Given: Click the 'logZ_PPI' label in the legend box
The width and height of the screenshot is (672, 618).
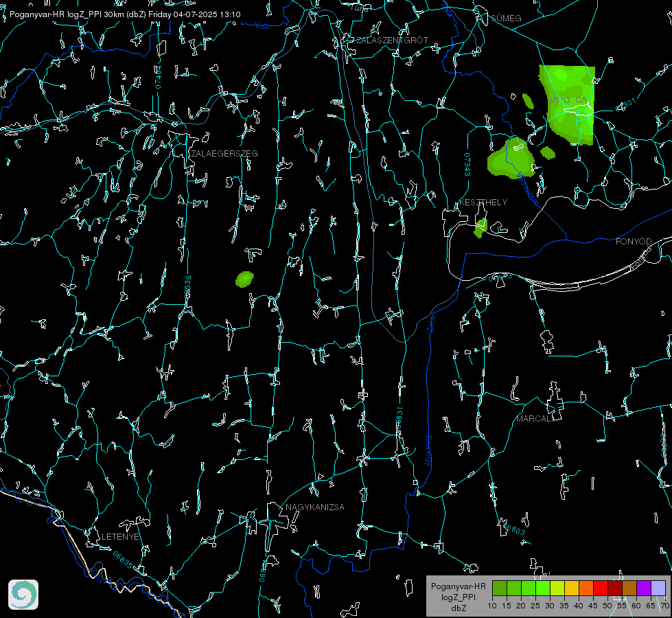Looking at the screenshot, I should [458, 597].
